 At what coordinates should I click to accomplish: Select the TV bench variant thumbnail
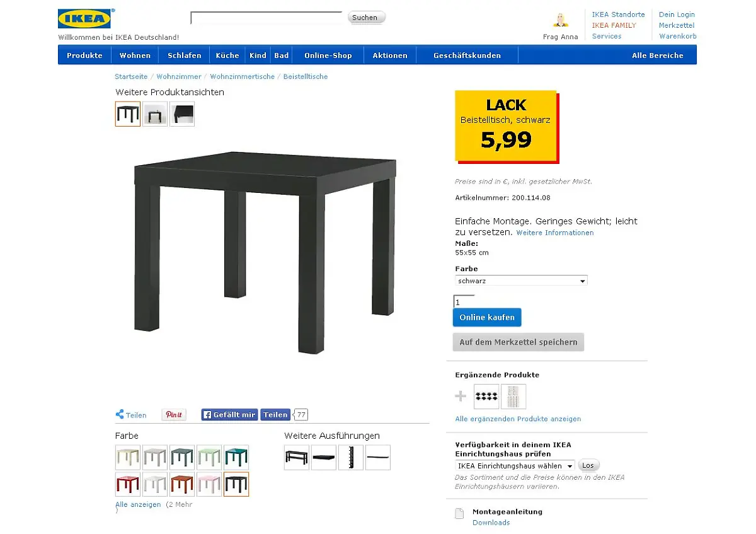(297, 458)
